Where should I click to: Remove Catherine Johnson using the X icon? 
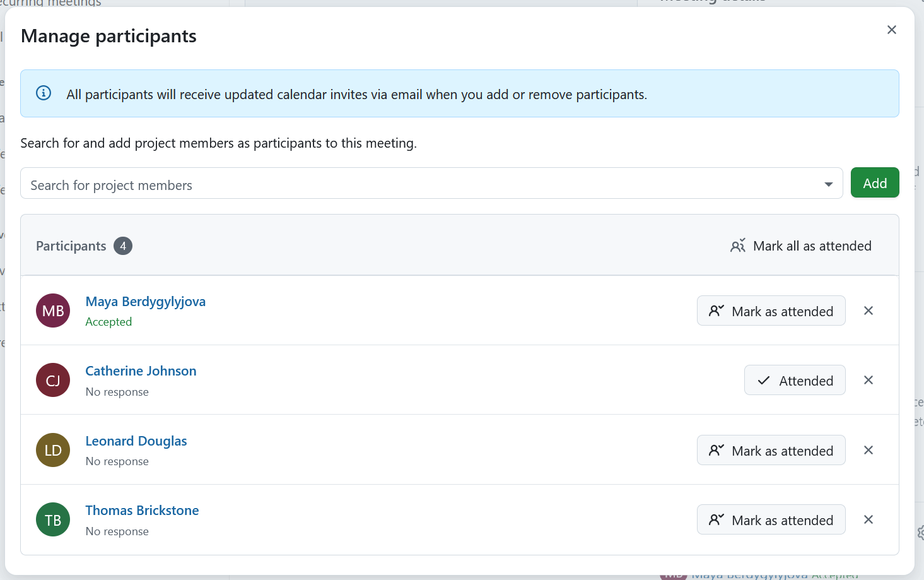click(x=868, y=380)
